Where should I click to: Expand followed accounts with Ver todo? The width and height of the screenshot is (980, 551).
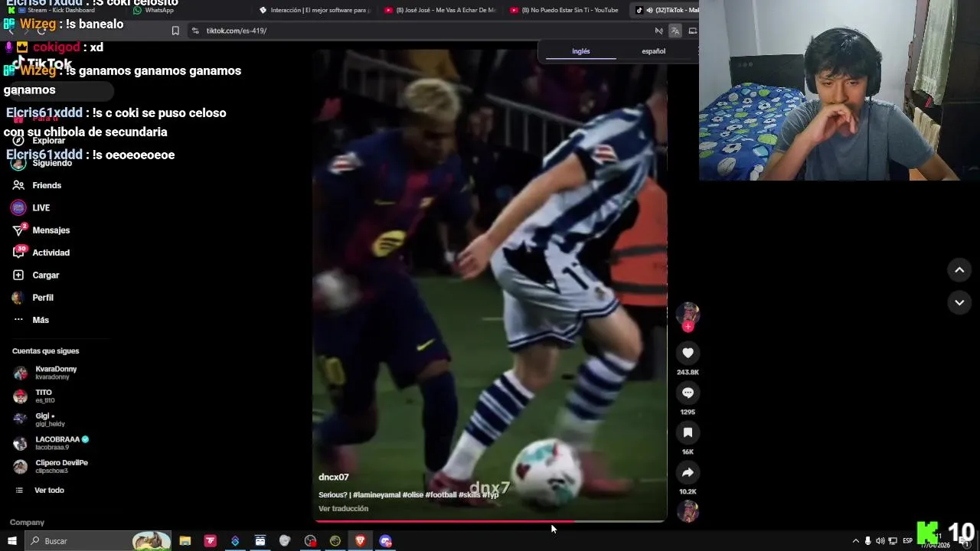[x=49, y=490]
